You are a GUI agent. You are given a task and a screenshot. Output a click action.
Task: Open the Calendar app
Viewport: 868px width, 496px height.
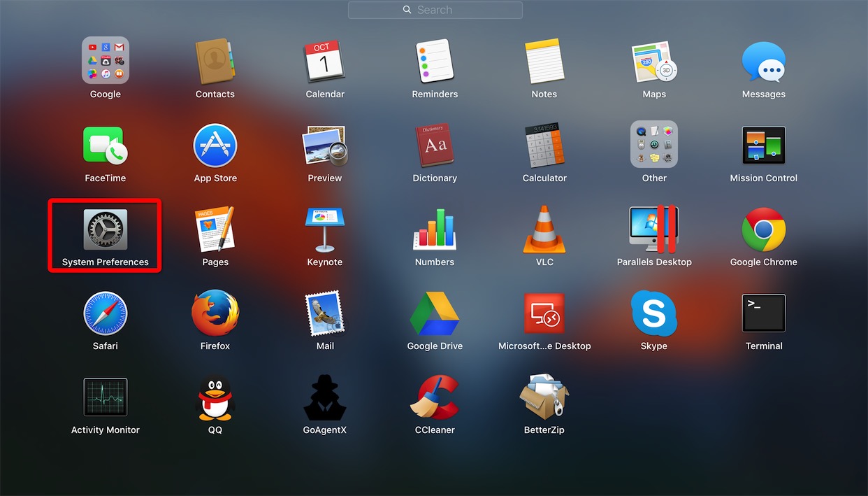[325, 61]
